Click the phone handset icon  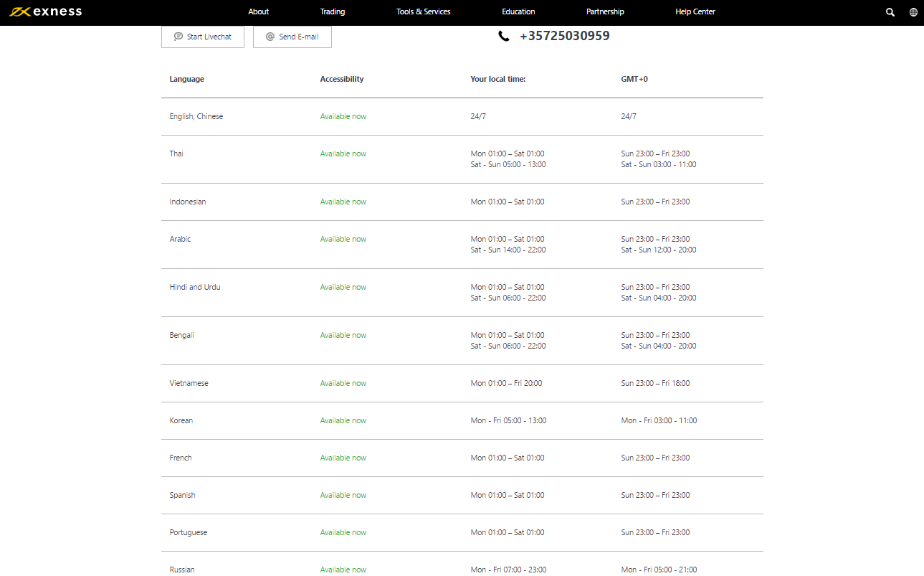click(x=504, y=36)
